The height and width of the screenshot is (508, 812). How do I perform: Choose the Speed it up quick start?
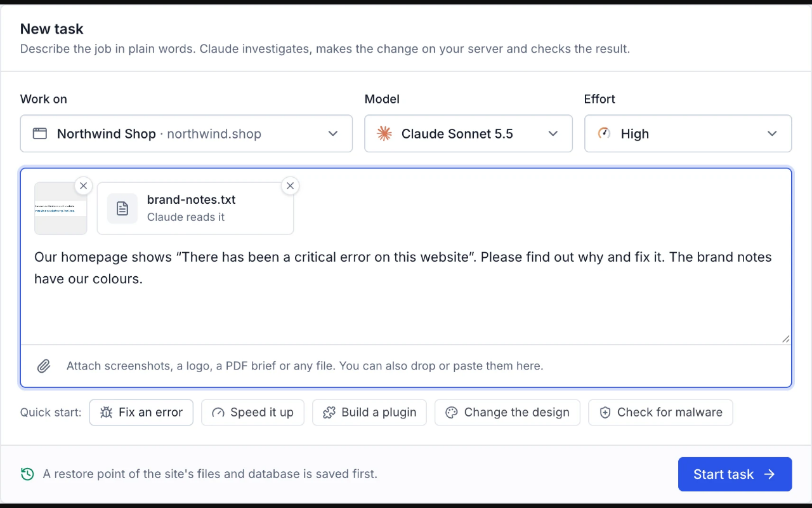(252, 412)
